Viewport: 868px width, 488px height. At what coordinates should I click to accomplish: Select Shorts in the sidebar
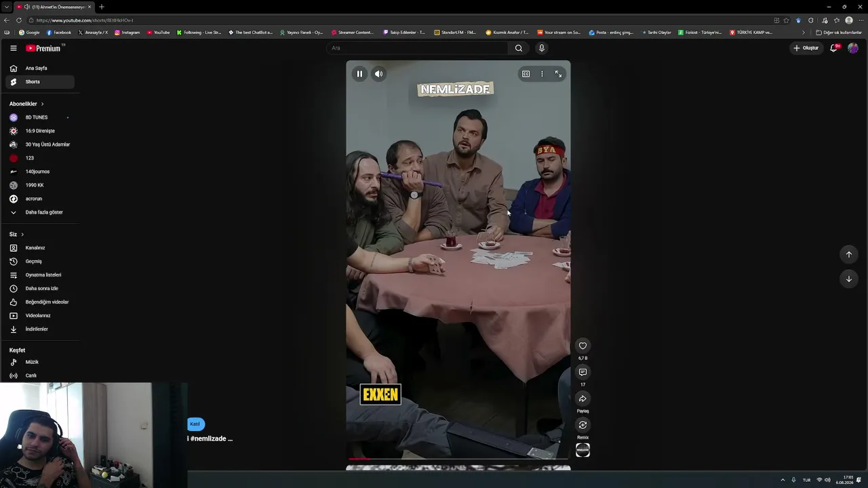pos(40,82)
